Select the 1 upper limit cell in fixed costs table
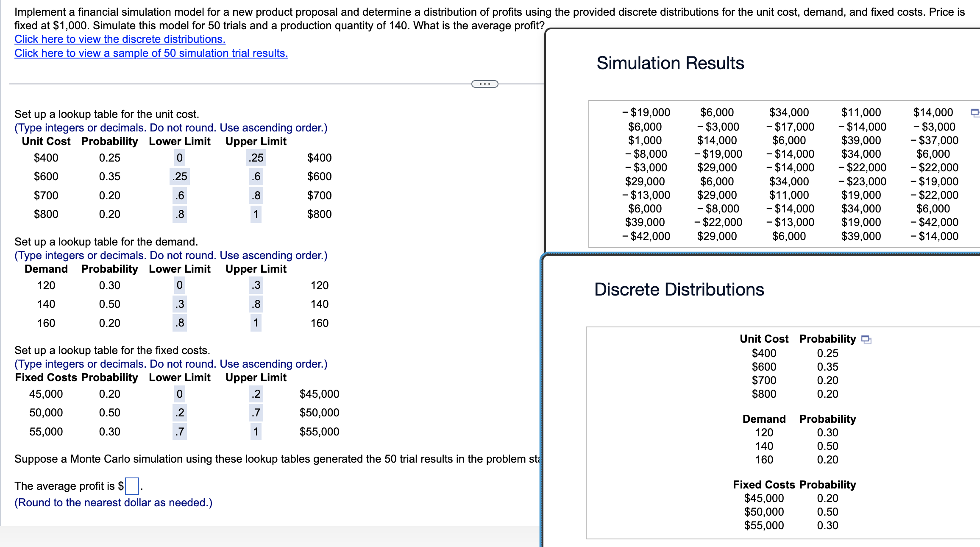Image resolution: width=980 pixels, height=547 pixels. [x=256, y=431]
